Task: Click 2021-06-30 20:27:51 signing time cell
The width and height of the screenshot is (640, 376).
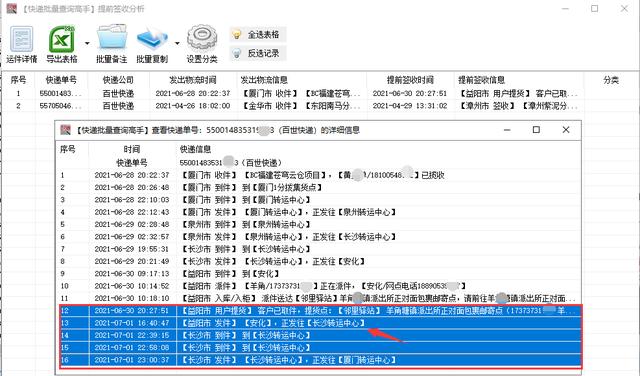Action: tap(410, 93)
